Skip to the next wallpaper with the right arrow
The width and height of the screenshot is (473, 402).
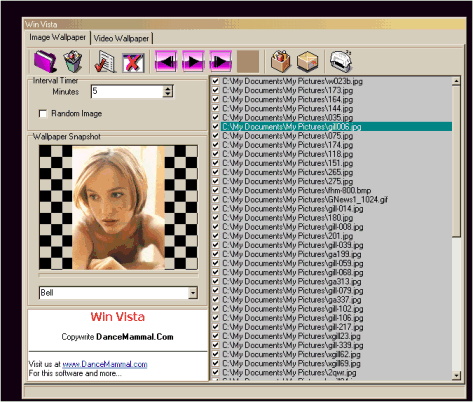[220, 61]
